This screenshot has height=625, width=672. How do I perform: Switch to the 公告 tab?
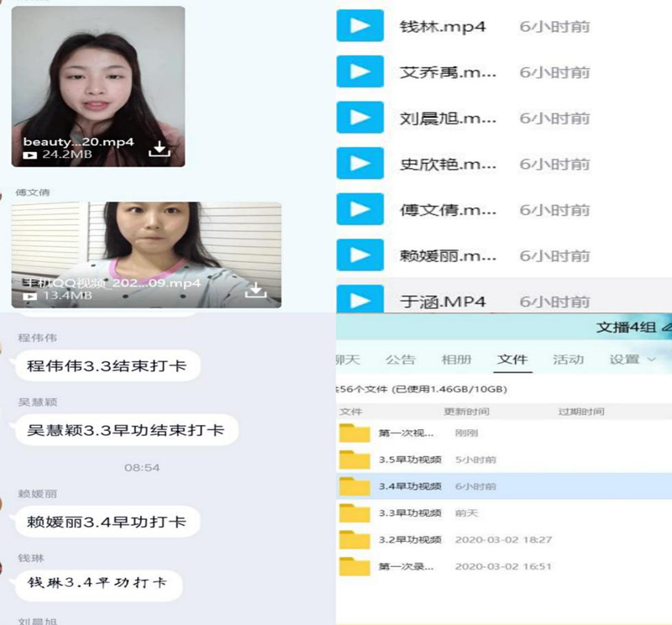401,360
